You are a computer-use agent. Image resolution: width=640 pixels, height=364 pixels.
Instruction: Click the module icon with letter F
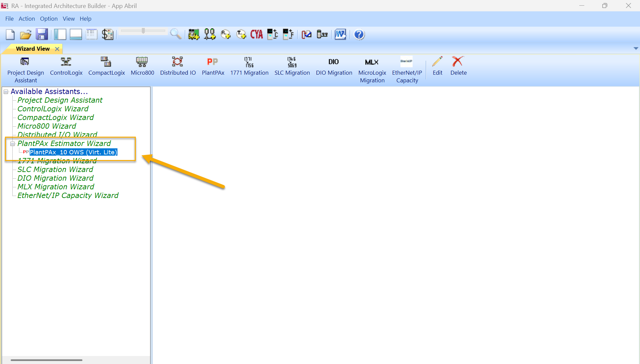pyautogui.click(x=288, y=34)
